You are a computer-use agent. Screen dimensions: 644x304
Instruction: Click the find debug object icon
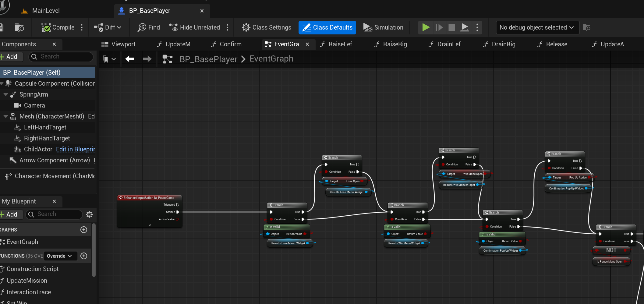pos(586,27)
